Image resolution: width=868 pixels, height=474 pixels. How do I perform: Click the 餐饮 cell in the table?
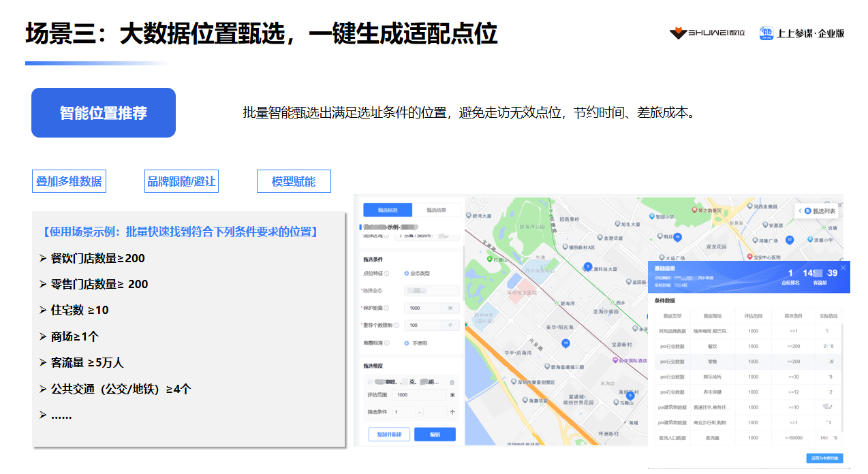point(713,346)
